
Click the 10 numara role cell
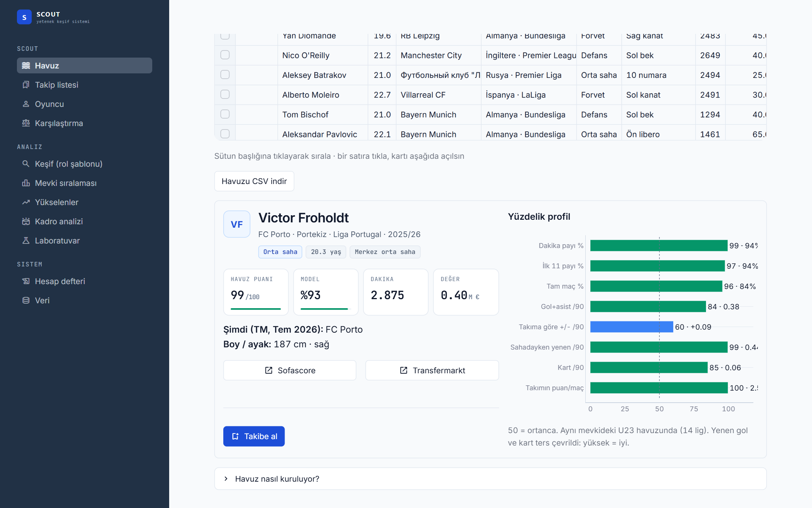click(x=658, y=75)
